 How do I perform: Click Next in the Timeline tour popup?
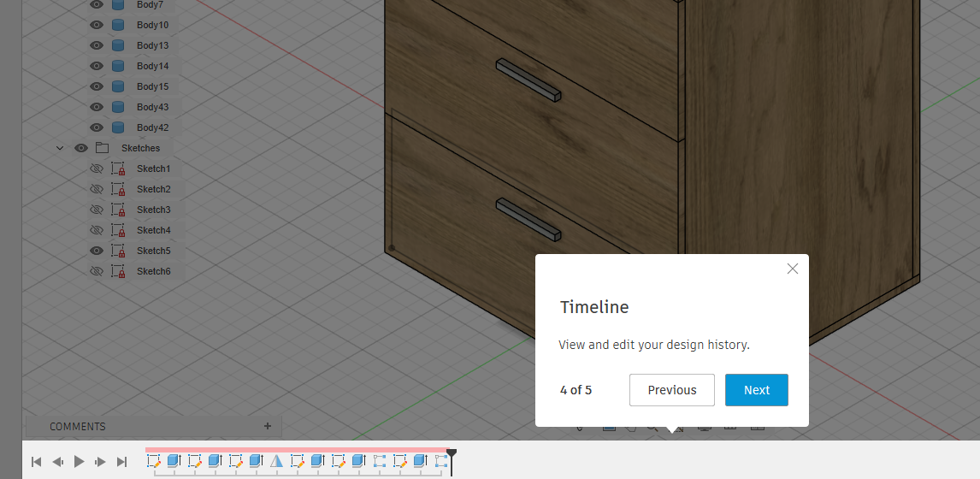click(756, 390)
